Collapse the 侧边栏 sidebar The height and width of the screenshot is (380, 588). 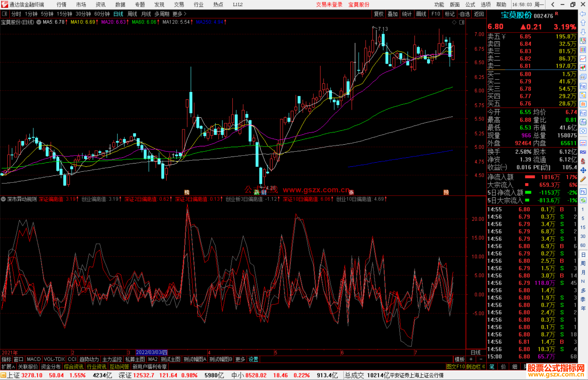476,367
